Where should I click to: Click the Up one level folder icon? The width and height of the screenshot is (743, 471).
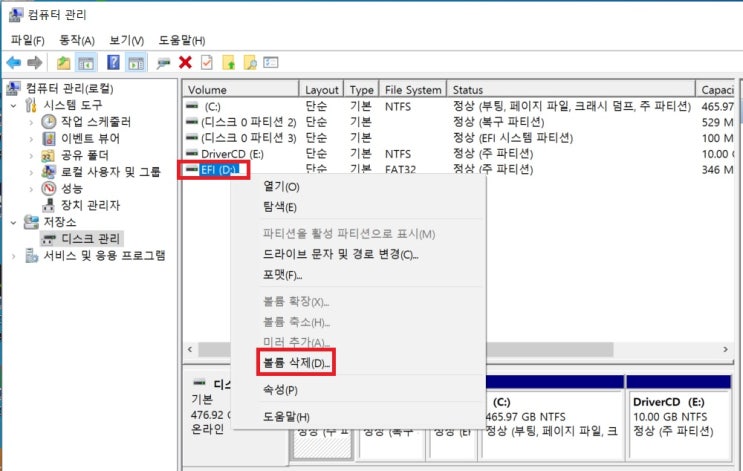[63, 62]
